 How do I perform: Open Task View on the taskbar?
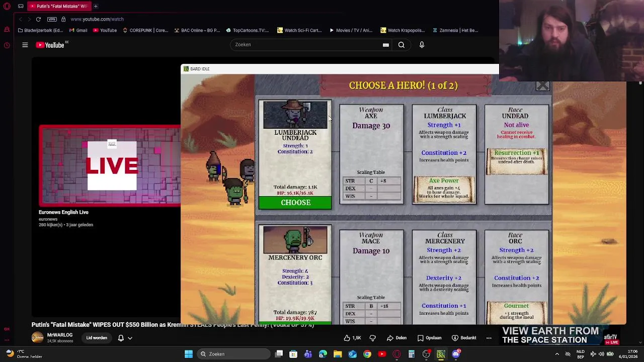[x=279, y=354]
